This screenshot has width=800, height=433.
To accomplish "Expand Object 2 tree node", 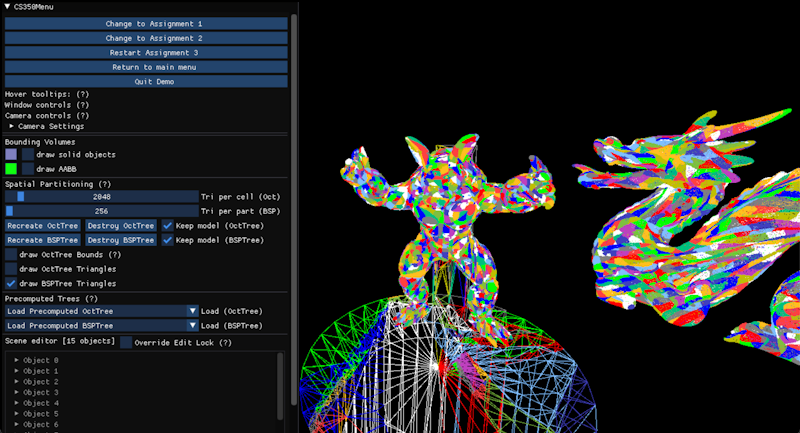I will tap(16, 381).
